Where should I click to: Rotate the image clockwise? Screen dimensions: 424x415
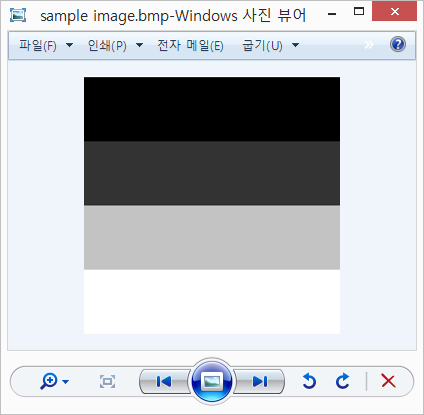[342, 381]
